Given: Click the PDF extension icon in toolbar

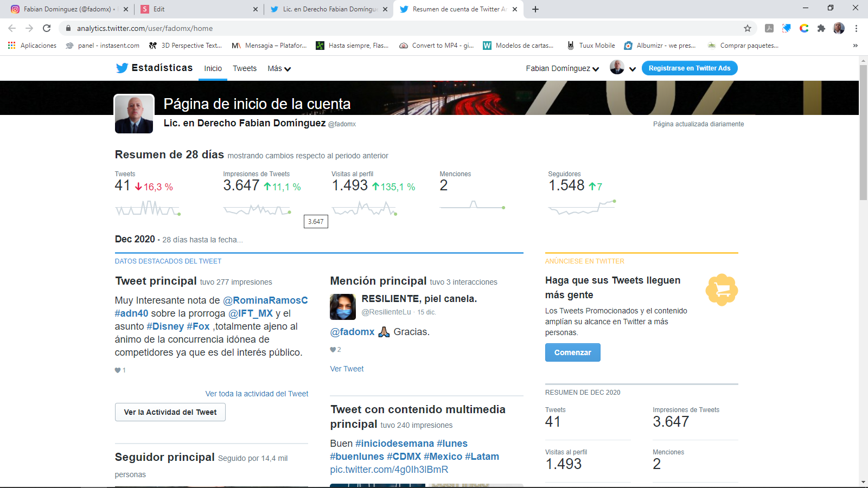Looking at the screenshot, I should pos(769,28).
